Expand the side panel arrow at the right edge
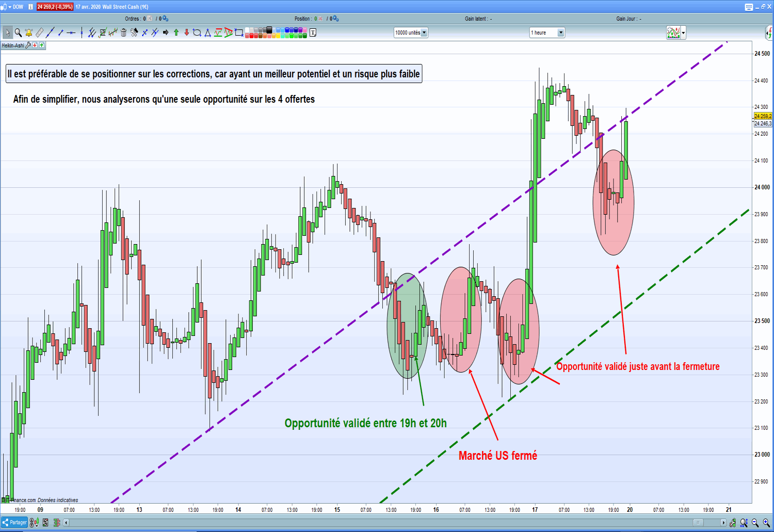The image size is (774, 532). 770,33
